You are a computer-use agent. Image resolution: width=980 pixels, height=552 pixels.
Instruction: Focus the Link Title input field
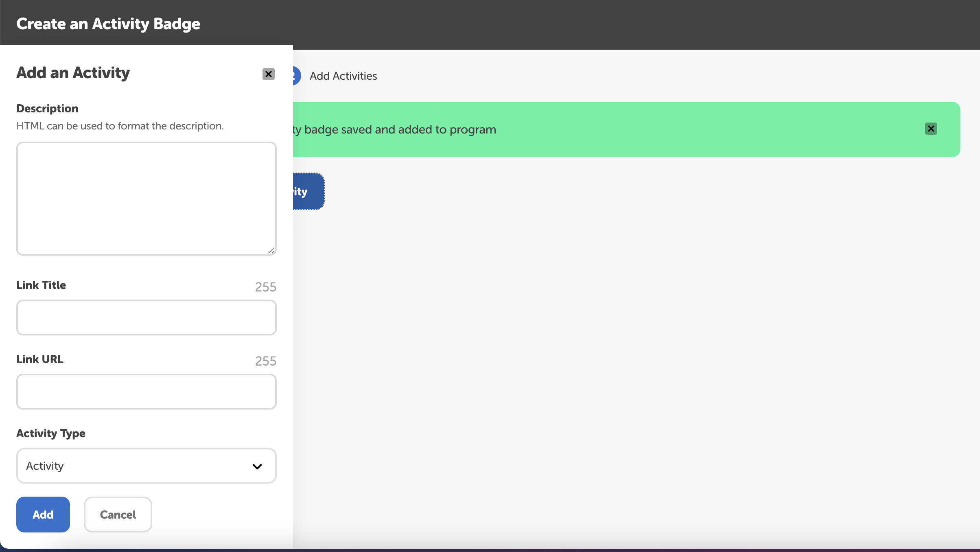pos(146,318)
